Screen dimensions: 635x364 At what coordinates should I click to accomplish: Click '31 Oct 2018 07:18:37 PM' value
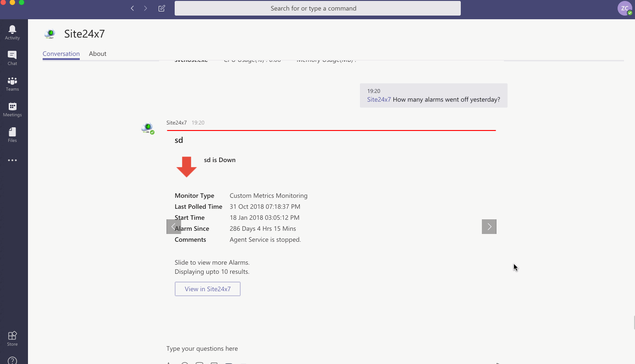(x=265, y=206)
